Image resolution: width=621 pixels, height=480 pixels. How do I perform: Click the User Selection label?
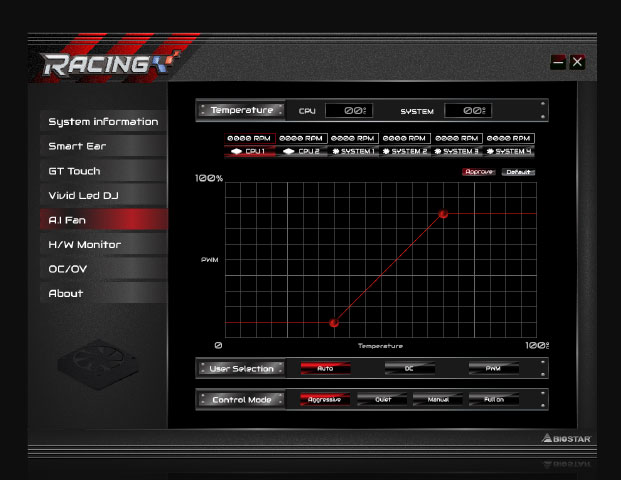(x=242, y=369)
